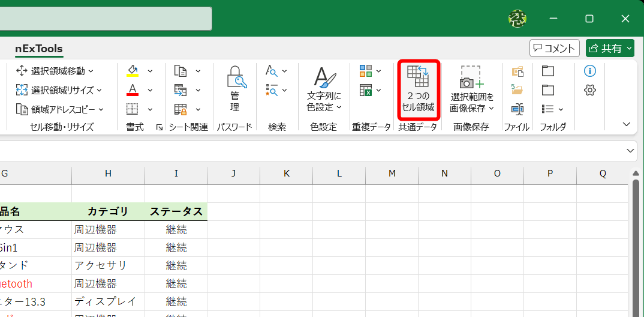The width and height of the screenshot is (644, 317).
Task: Select column J header
Action: pos(233,174)
